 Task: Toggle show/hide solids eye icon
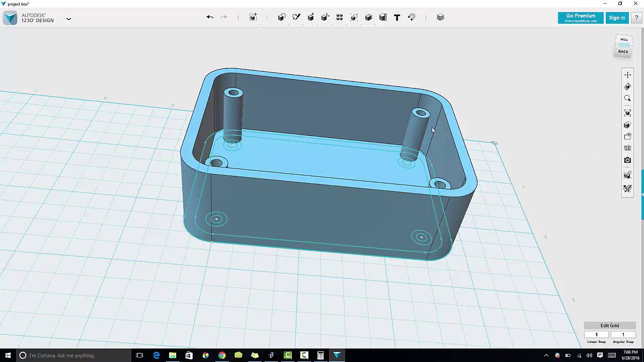[x=627, y=136]
